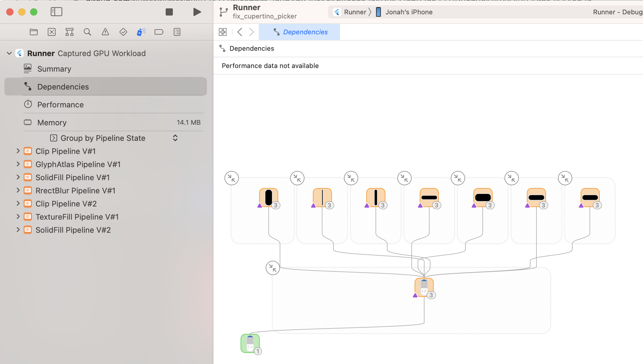Open the Related Items grid icon

click(223, 32)
